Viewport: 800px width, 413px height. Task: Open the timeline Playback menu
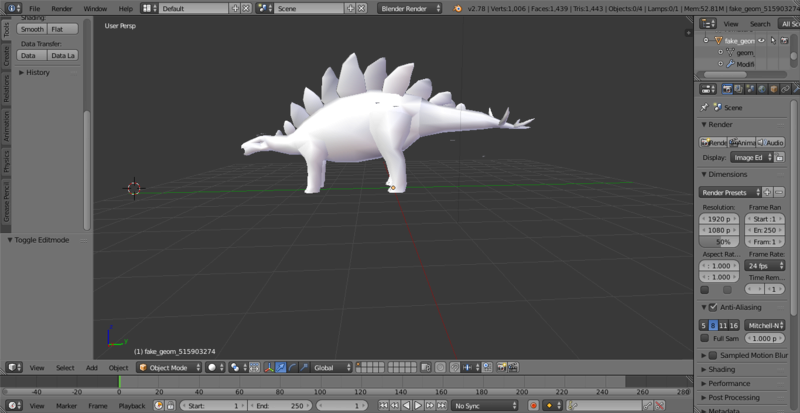[x=132, y=406]
